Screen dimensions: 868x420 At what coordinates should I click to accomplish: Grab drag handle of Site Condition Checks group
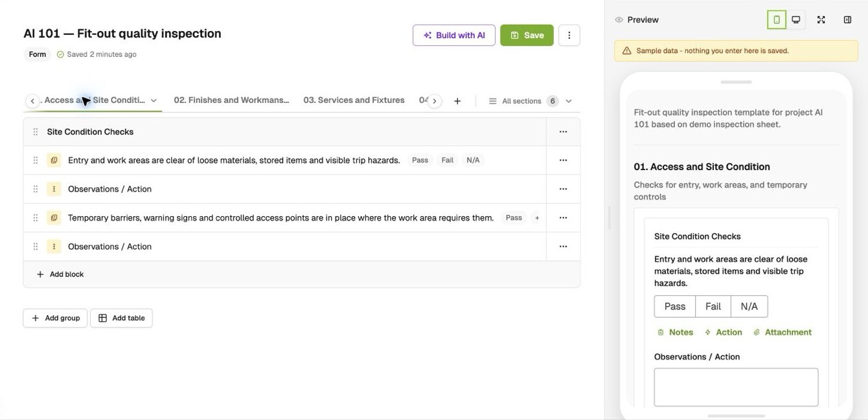36,132
